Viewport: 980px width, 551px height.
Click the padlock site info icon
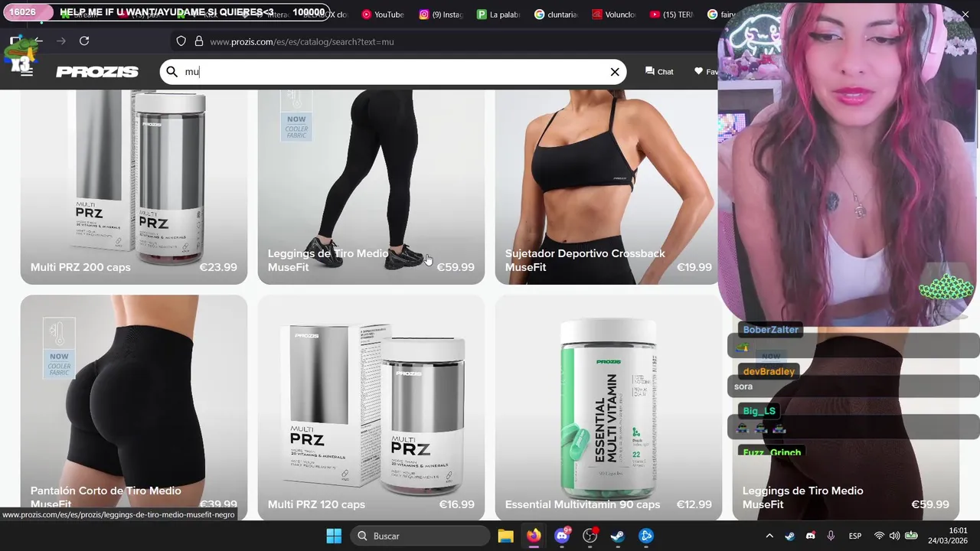(199, 41)
